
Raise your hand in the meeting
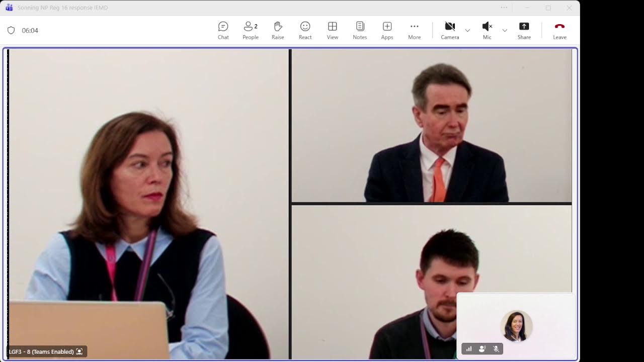[x=278, y=30]
